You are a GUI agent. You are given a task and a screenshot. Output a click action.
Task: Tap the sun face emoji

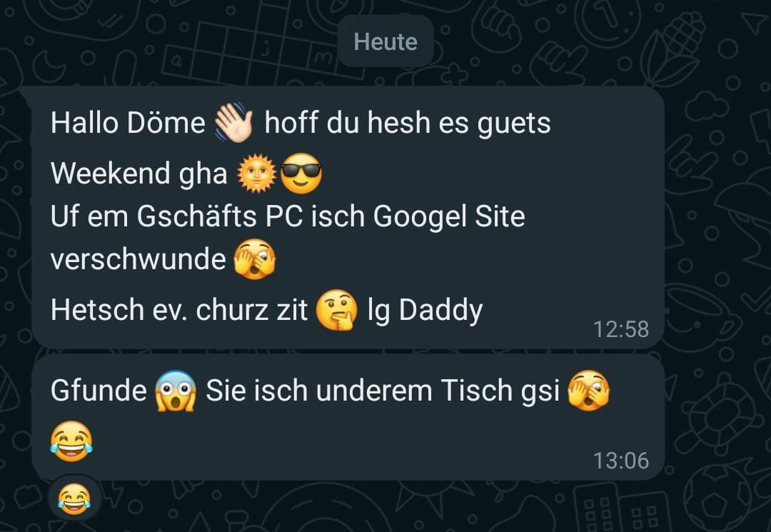(257, 173)
